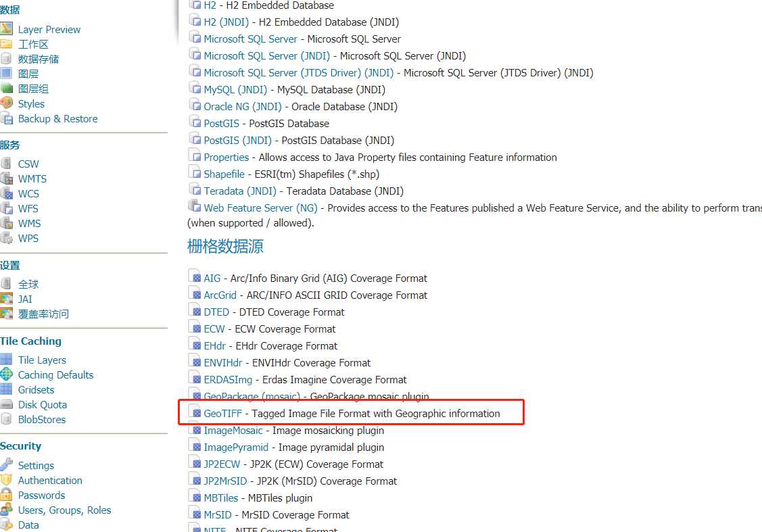Image resolution: width=762 pixels, height=532 pixels.
Task: Select MBTiles plugin data source
Action: pyautogui.click(x=220, y=498)
